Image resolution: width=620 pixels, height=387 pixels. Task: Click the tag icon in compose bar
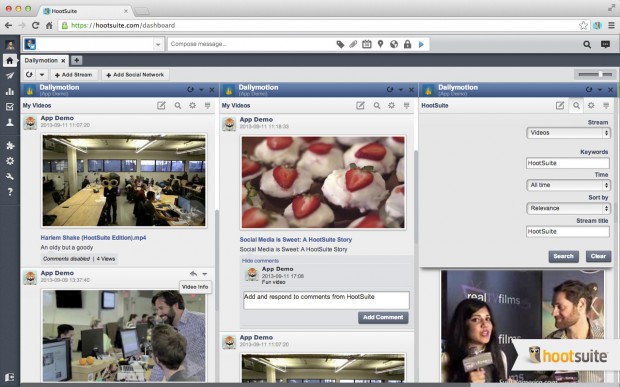(340, 44)
